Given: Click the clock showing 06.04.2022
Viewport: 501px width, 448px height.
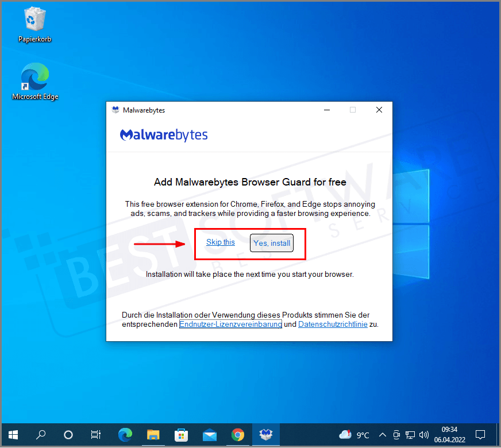Looking at the screenshot, I should tap(449, 435).
